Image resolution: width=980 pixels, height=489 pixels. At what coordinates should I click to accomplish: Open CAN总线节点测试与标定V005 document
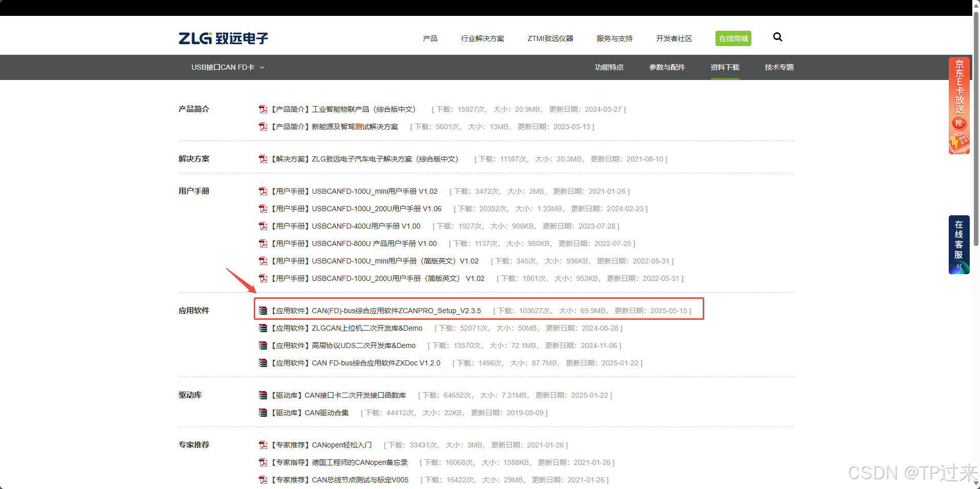click(x=340, y=480)
